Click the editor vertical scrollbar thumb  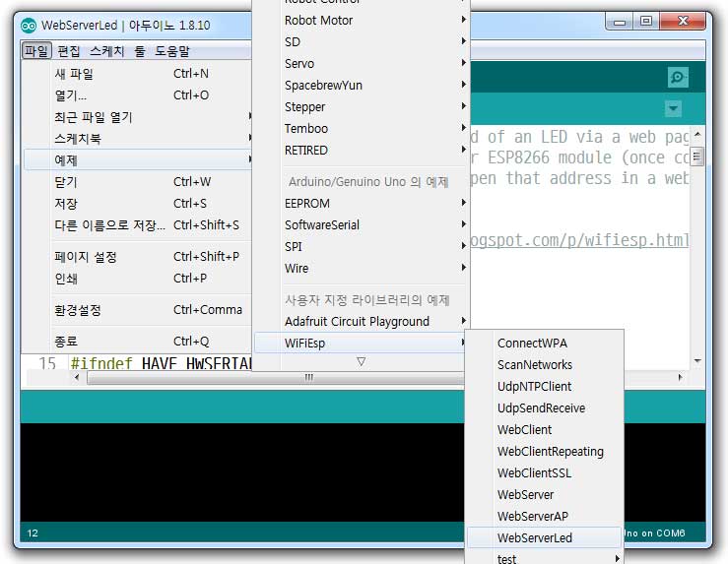696,157
